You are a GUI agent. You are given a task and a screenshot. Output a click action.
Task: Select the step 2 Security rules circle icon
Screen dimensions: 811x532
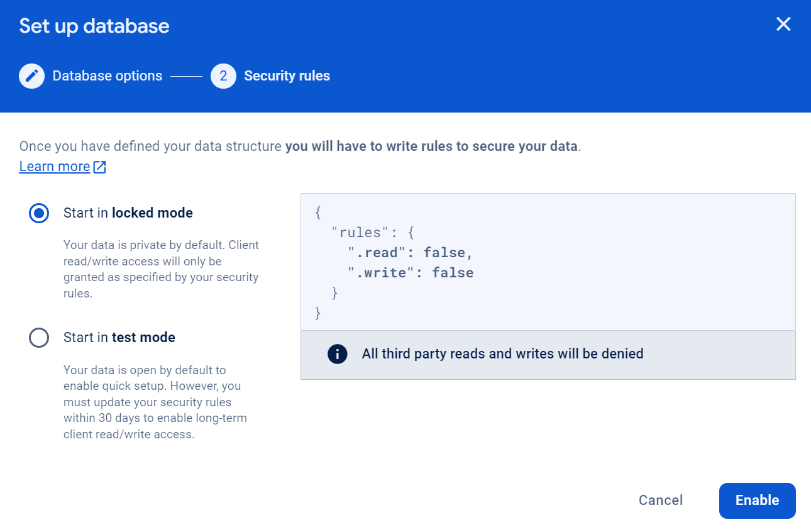[223, 75]
